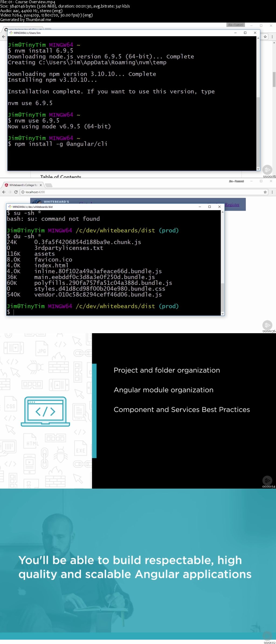
Task: Click 'Project and folder organization' slide text
Action: 167,370
